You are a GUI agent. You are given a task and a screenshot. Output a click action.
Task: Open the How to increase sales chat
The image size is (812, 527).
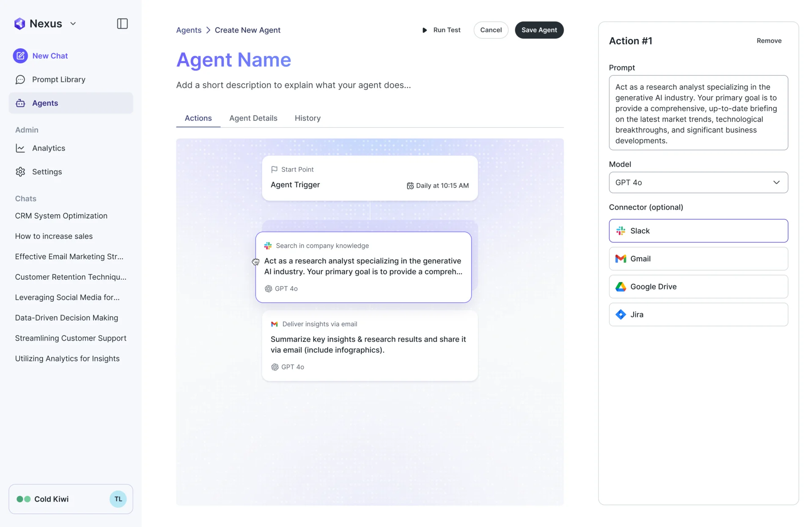[54, 236]
